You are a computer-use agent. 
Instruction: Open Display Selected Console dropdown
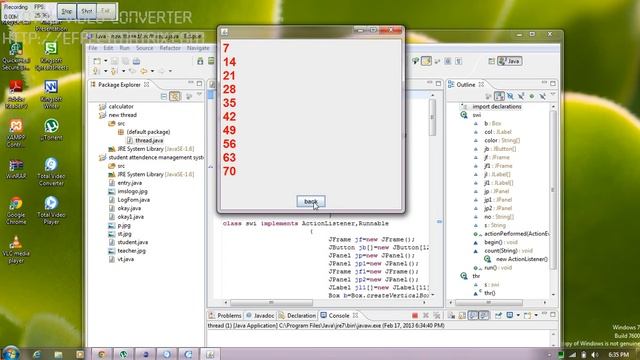tap(518, 316)
